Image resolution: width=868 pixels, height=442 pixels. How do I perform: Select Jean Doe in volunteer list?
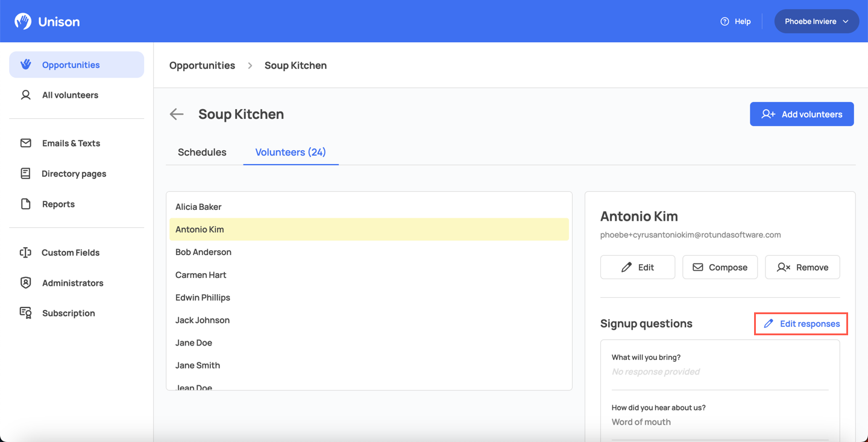369,385
